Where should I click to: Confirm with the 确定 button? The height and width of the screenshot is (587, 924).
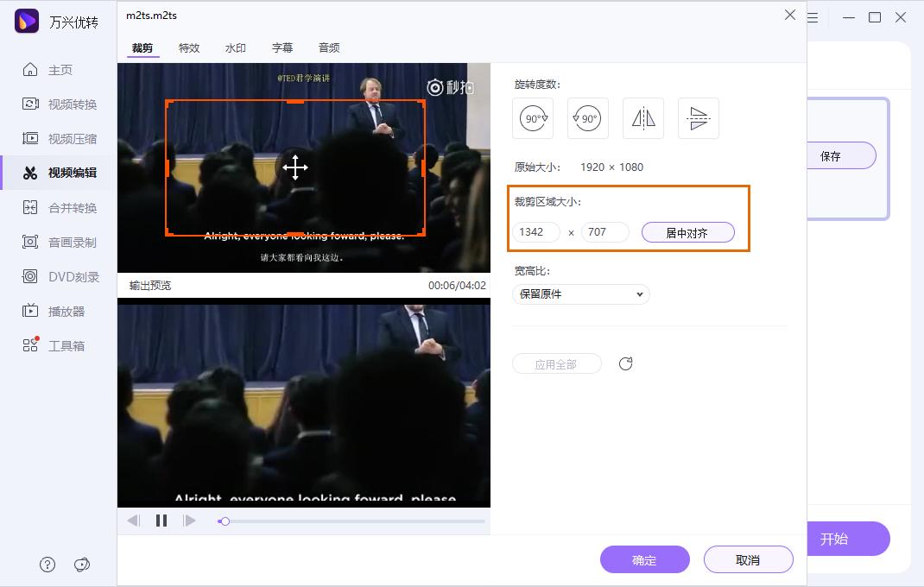tap(645, 559)
